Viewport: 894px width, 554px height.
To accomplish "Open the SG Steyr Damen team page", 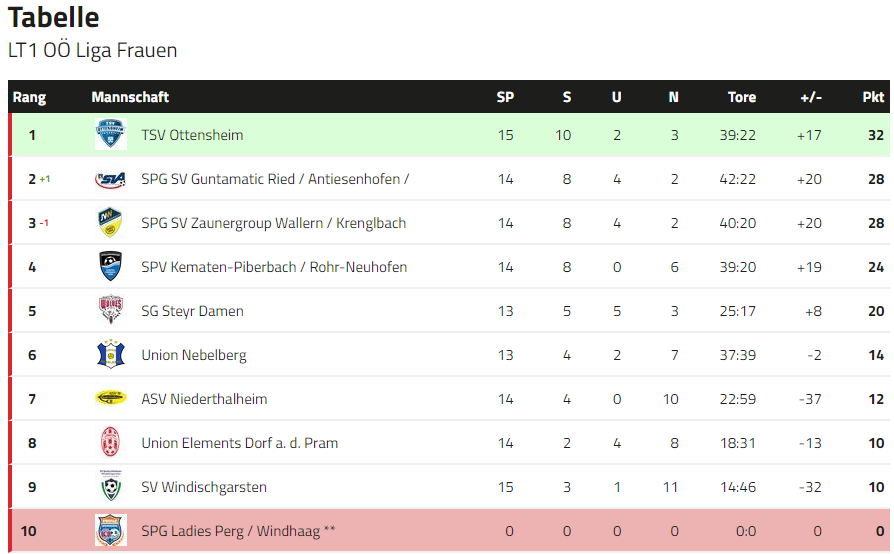I will pos(192,311).
